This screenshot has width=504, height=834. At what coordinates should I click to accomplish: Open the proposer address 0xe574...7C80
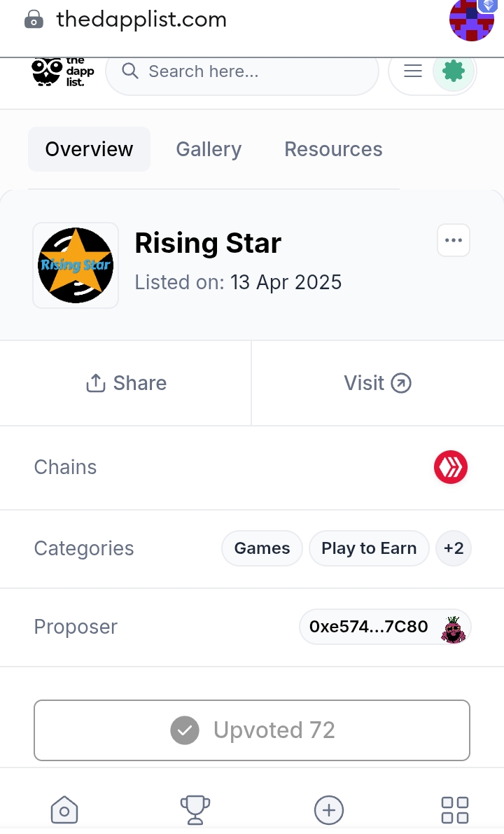386,627
